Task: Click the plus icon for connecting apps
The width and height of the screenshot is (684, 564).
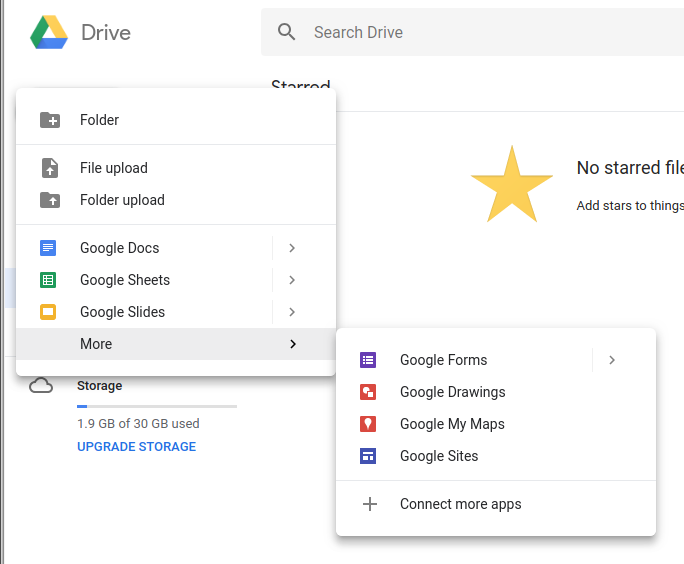Action: point(370,504)
